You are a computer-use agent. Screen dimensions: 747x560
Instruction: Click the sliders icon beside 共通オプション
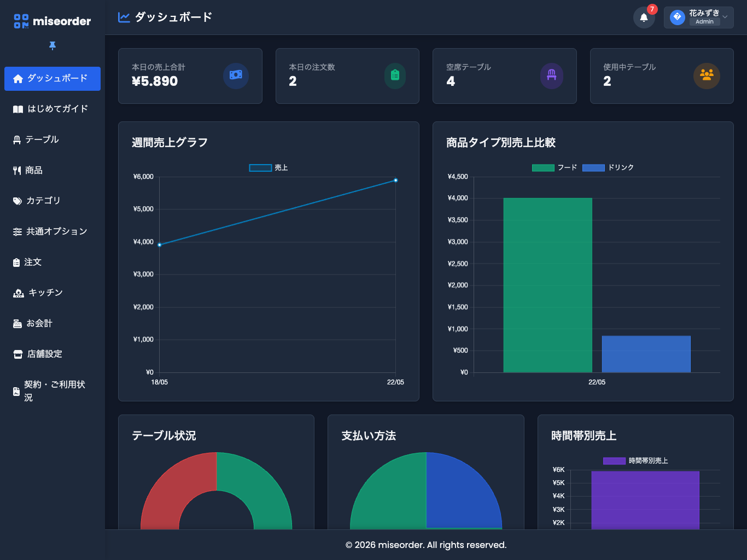pyautogui.click(x=17, y=232)
